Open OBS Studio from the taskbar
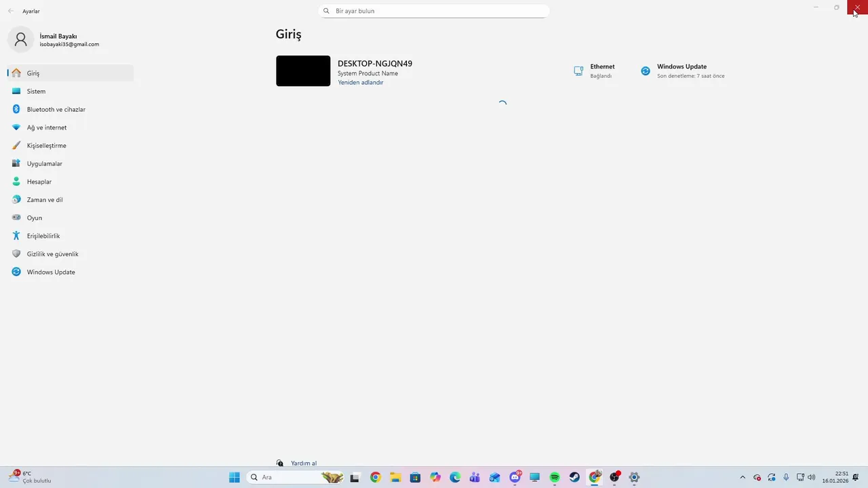This screenshot has width=868, height=488. [614, 477]
